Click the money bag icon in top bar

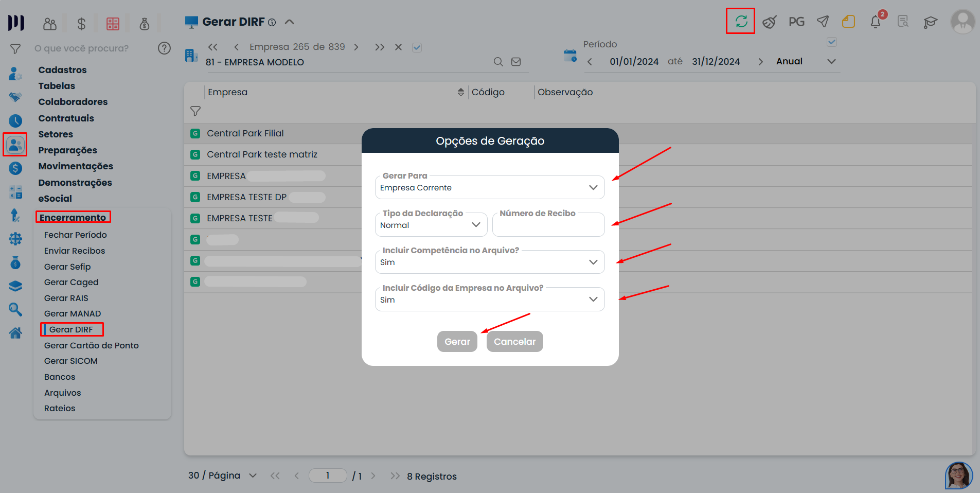[x=145, y=24]
